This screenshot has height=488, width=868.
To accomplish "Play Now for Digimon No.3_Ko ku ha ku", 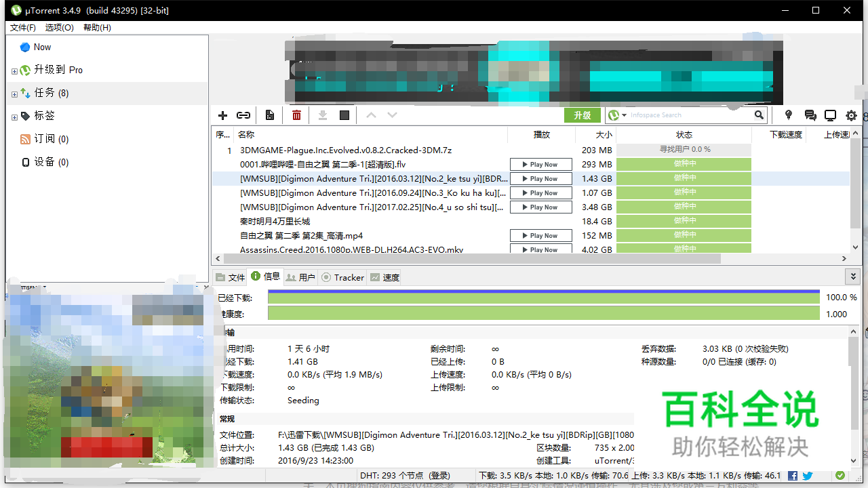I will tap(541, 193).
